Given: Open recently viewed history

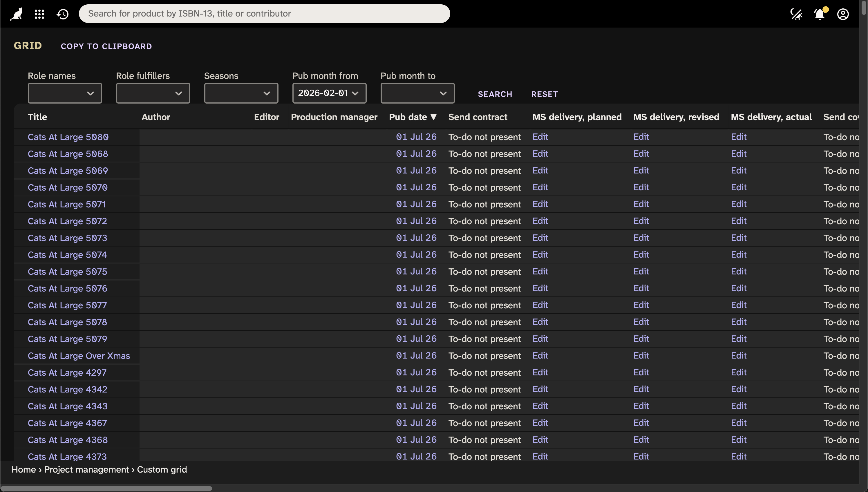Looking at the screenshot, I should coord(62,14).
